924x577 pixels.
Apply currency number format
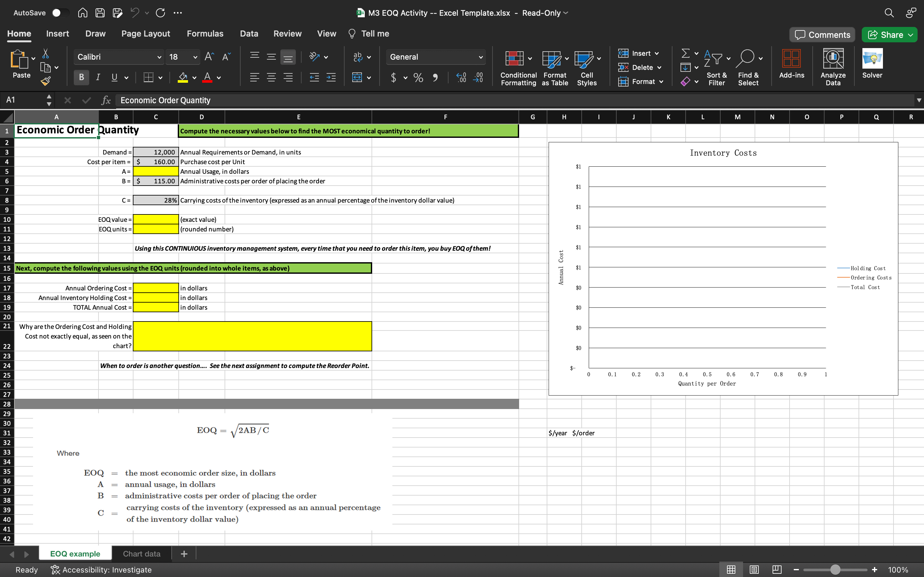pos(394,78)
